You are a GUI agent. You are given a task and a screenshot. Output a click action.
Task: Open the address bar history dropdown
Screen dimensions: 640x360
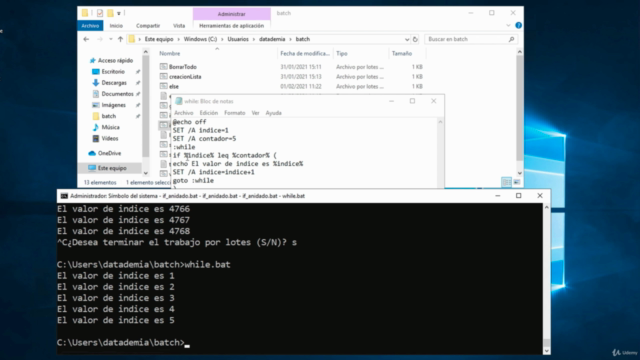click(x=407, y=39)
